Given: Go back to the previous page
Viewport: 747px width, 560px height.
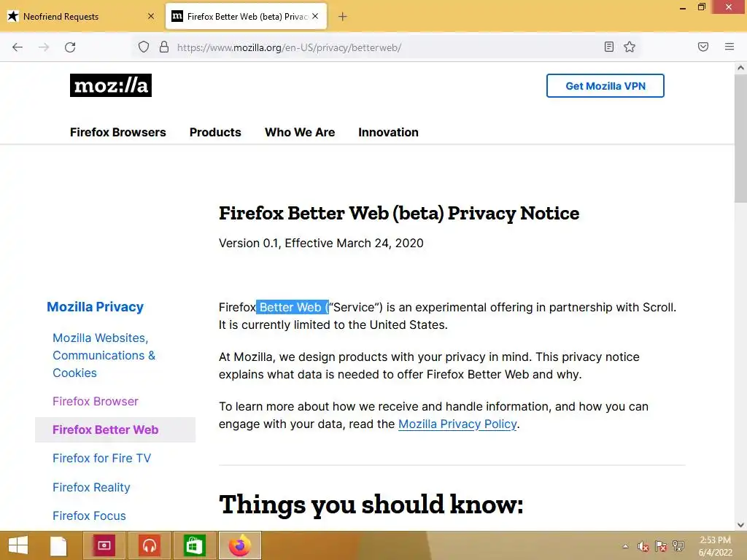Looking at the screenshot, I should click(x=18, y=47).
